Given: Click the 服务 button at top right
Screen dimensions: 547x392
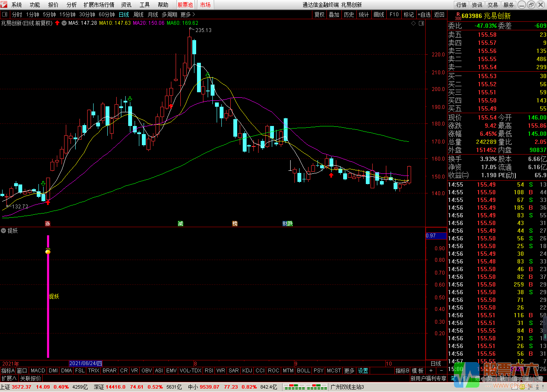Looking at the screenshot, I should click(x=509, y=5).
